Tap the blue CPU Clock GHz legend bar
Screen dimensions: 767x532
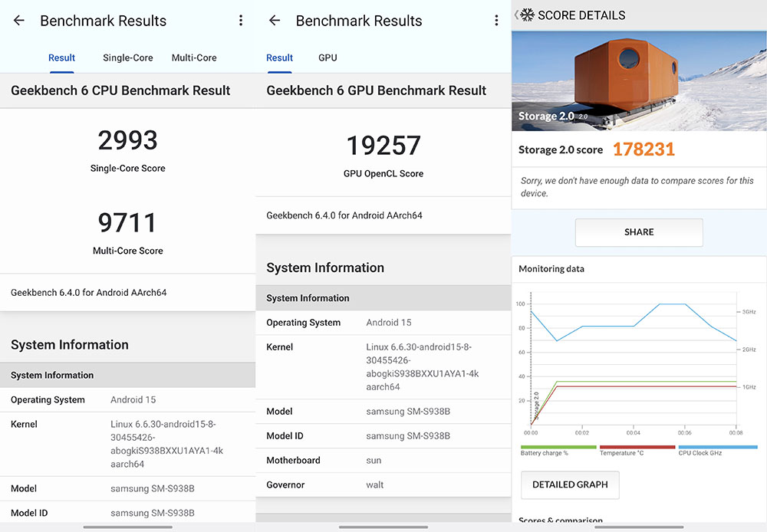[718, 447]
